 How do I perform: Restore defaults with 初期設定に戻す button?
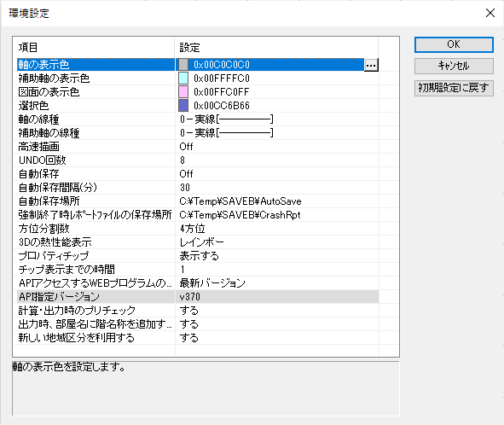tap(454, 88)
